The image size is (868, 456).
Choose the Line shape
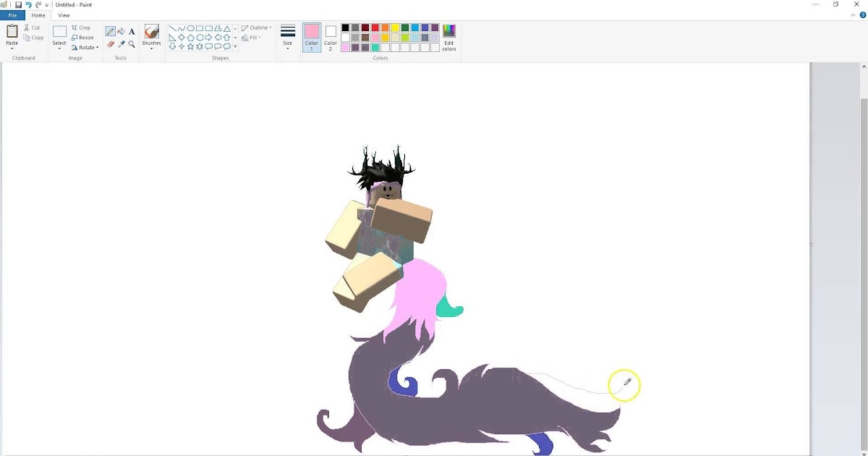click(172, 28)
